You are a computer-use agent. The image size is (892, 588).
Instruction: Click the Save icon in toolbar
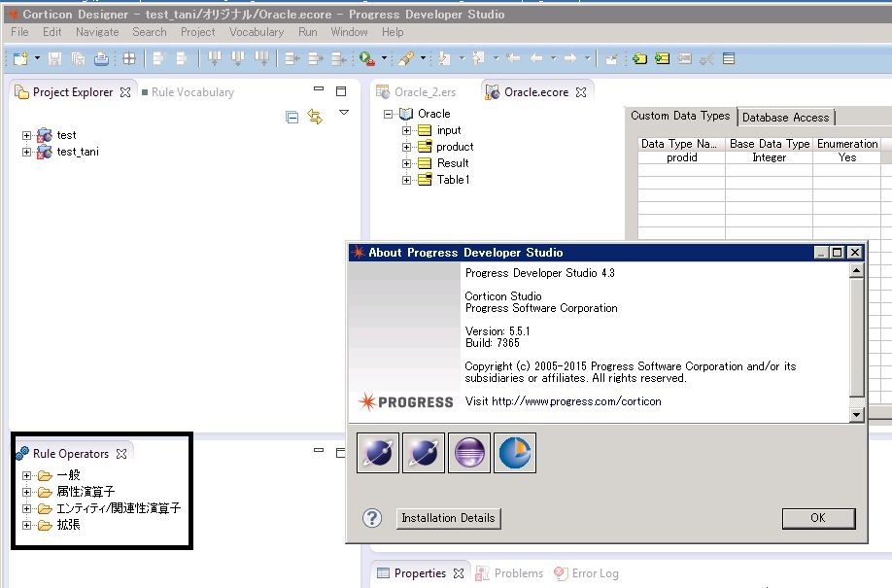click(x=54, y=58)
